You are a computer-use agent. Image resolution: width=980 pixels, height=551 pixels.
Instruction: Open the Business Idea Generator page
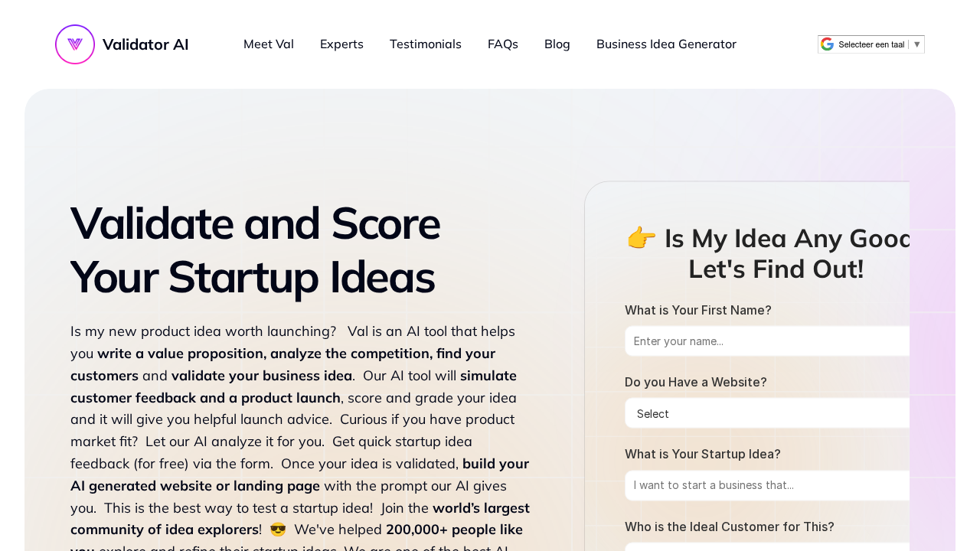[x=666, y=44]
